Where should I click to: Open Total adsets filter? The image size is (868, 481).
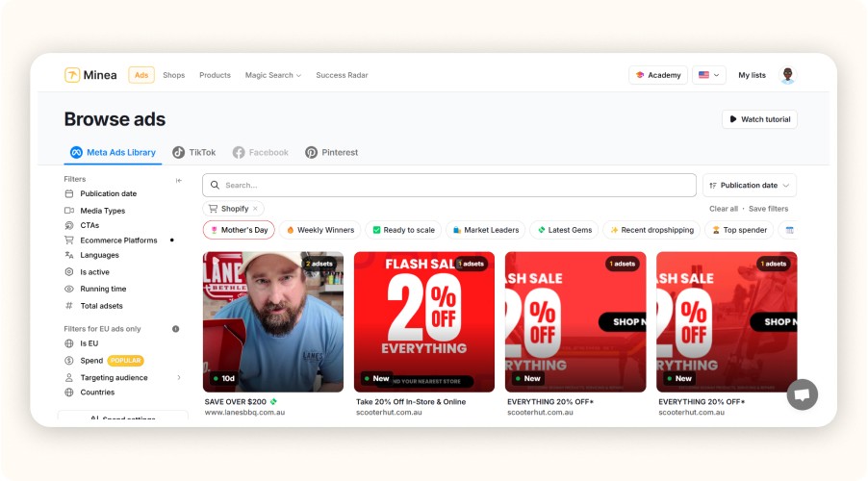(101, 306)
